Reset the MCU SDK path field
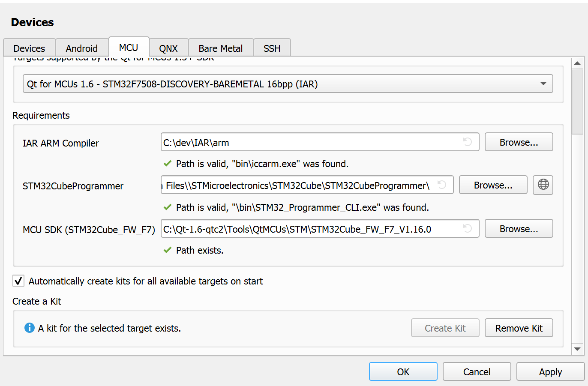 pyautogui.click(x=468, y=229)
